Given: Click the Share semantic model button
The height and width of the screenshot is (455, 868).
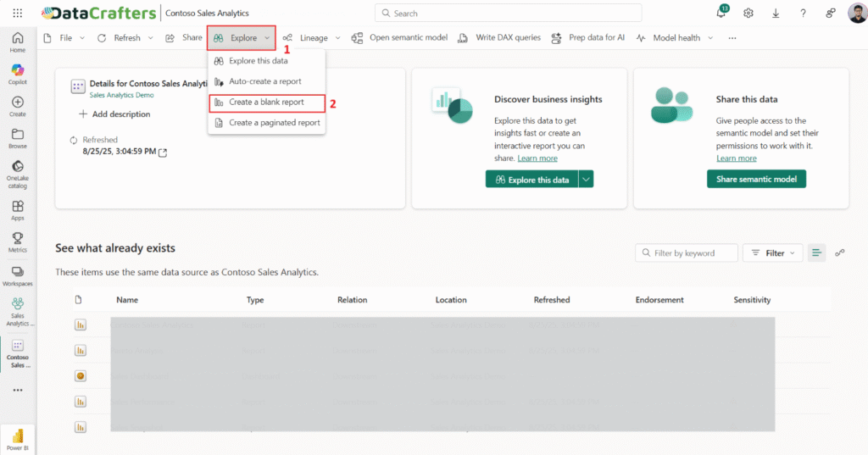Looking at the screenshot, I should click(x=756, y=179).
